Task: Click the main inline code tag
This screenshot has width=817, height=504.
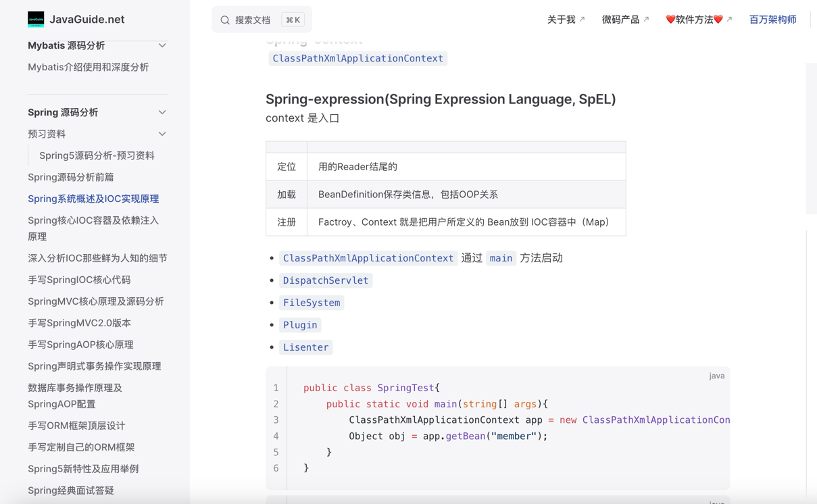Action: (501, 258)
